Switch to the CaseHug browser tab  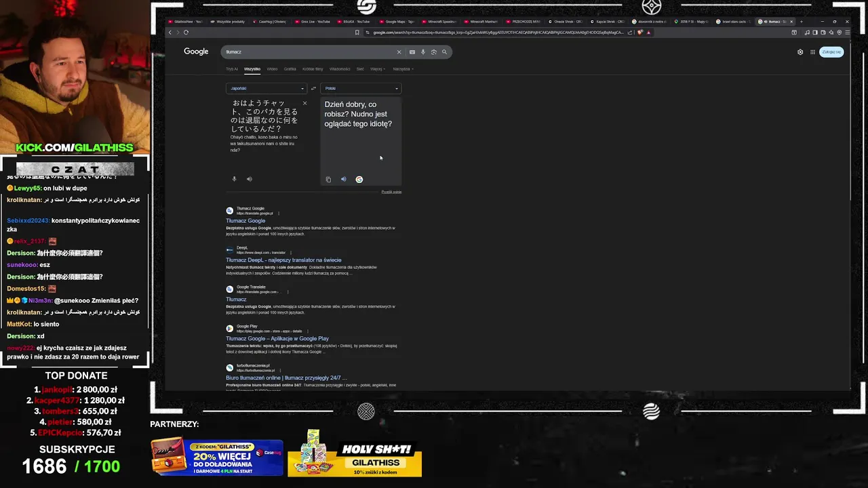click(270, 22)
